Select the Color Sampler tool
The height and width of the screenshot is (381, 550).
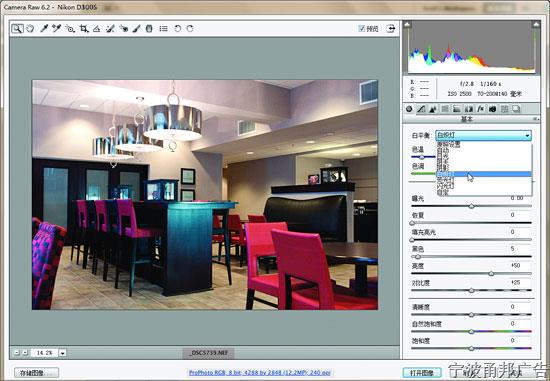(x=56, y=29)
